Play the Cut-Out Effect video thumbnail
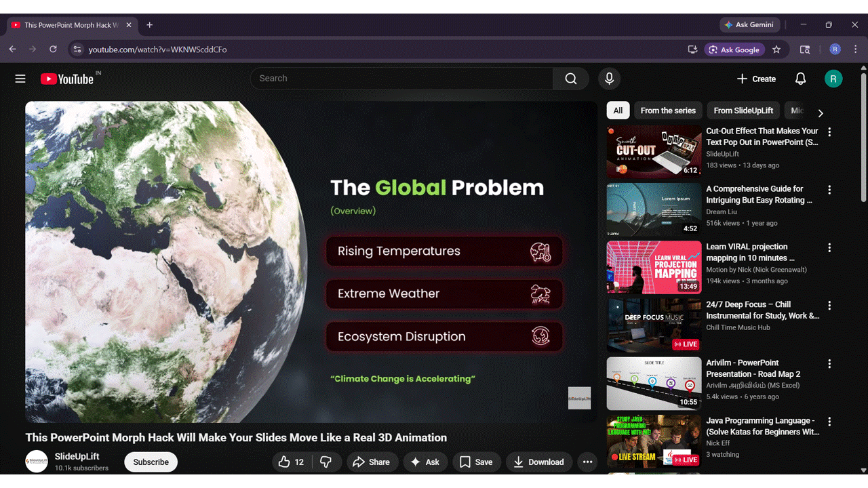This screenshot has height=488, width=868. point(654,151)
